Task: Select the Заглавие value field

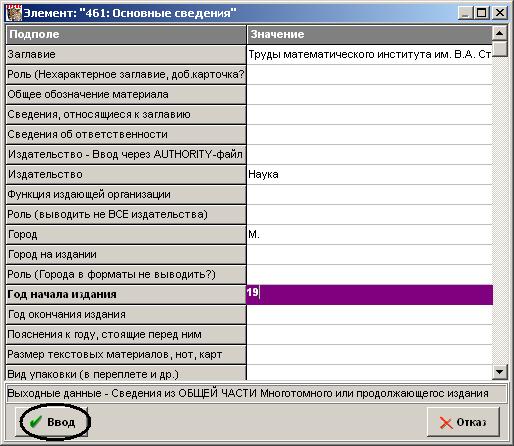Action: click(x=369, y=54)
